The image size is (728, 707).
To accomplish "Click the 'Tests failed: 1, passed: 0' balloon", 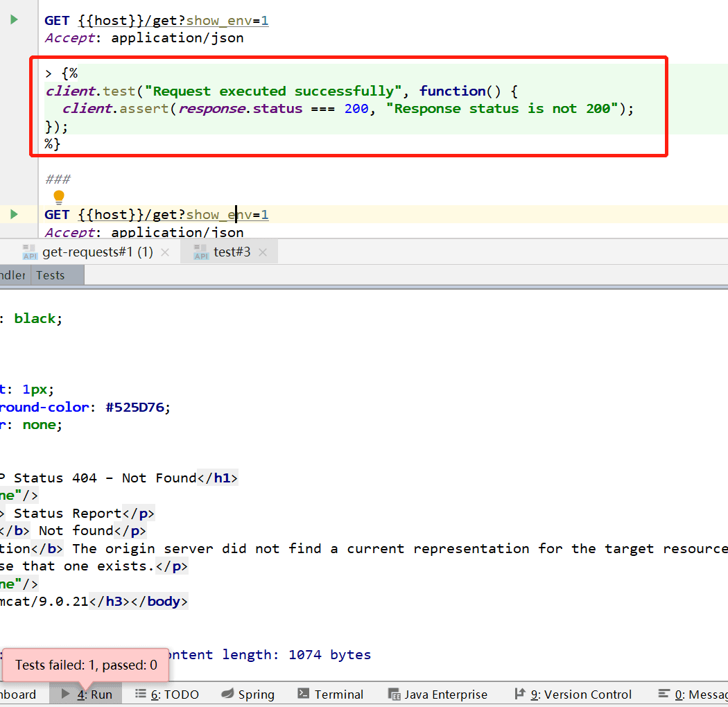I will pos(85,664).
